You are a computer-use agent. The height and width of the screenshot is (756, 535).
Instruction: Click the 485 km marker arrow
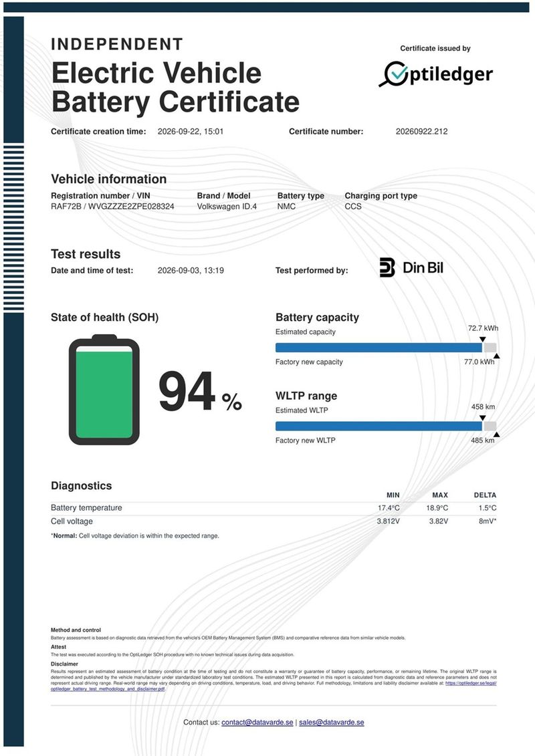[x=496, y=435]
